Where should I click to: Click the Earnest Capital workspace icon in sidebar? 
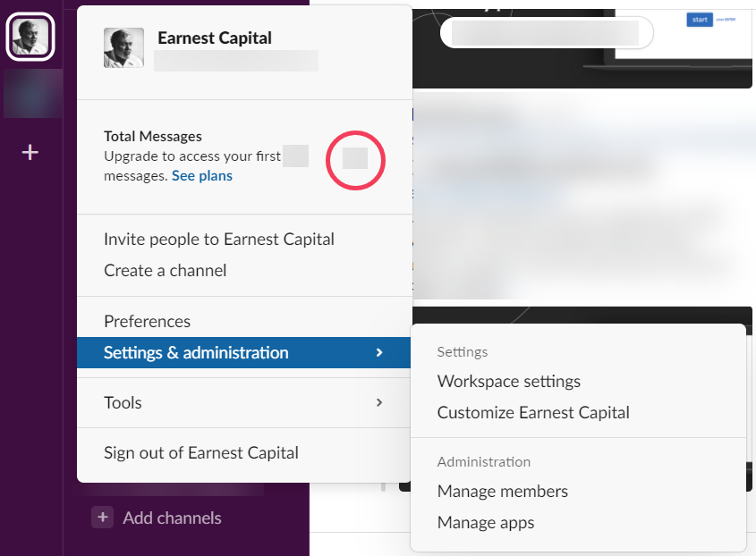tap(30, 38)
